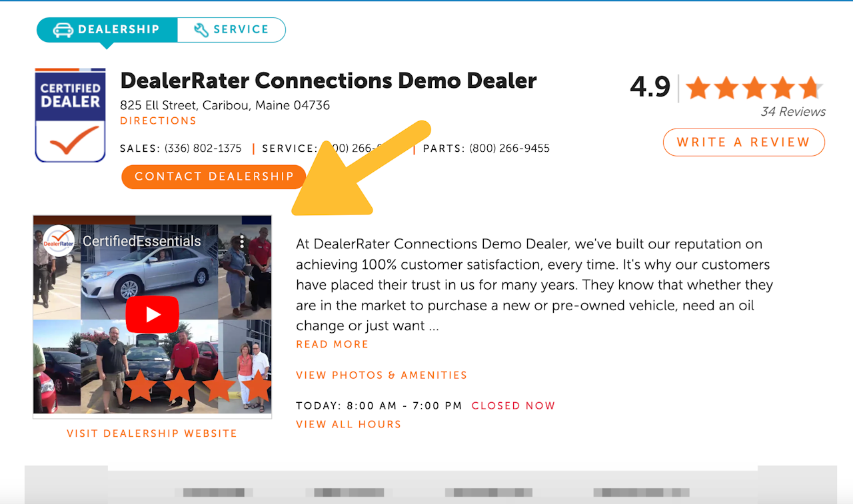Open the video's three-dot options menu
Image resolution: width=853 pixels, height=504 pixels.
pos(243,242)
